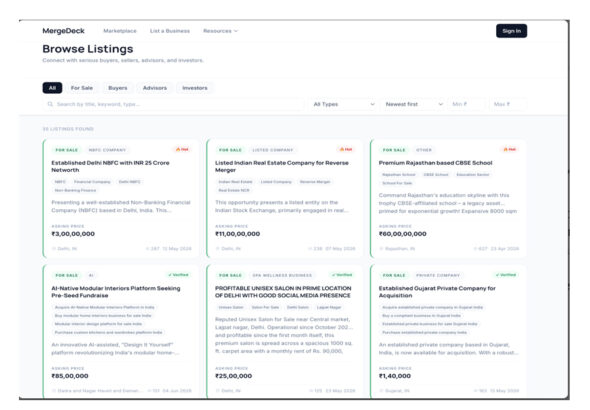Screen dimensions: 590x410
Task: Click the listings found count text
Action: tap(68, 129)
